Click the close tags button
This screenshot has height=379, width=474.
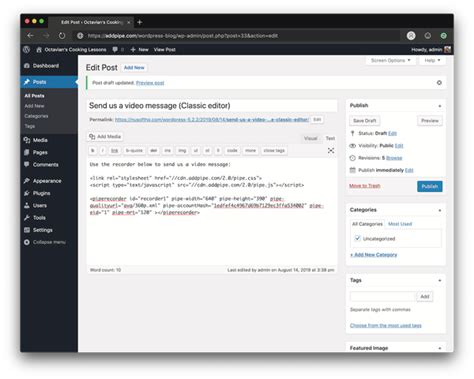[274, 151]
